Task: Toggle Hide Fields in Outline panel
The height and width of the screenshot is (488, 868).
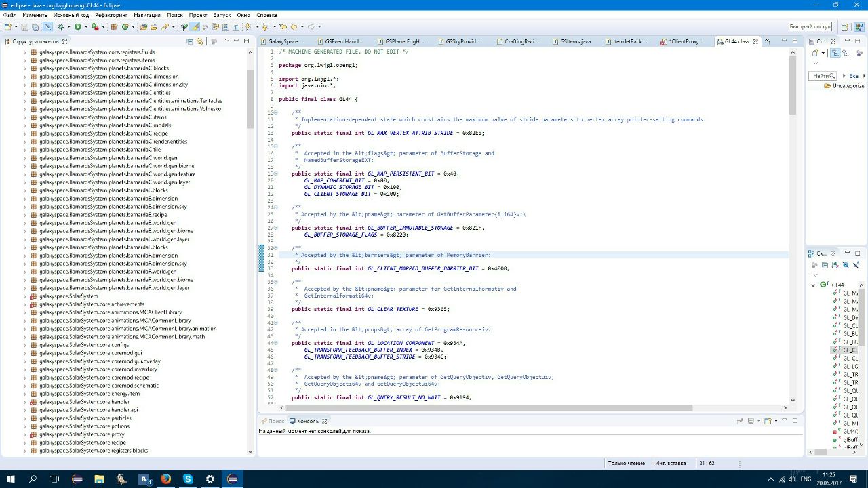Action: click(x=846, y=265)
